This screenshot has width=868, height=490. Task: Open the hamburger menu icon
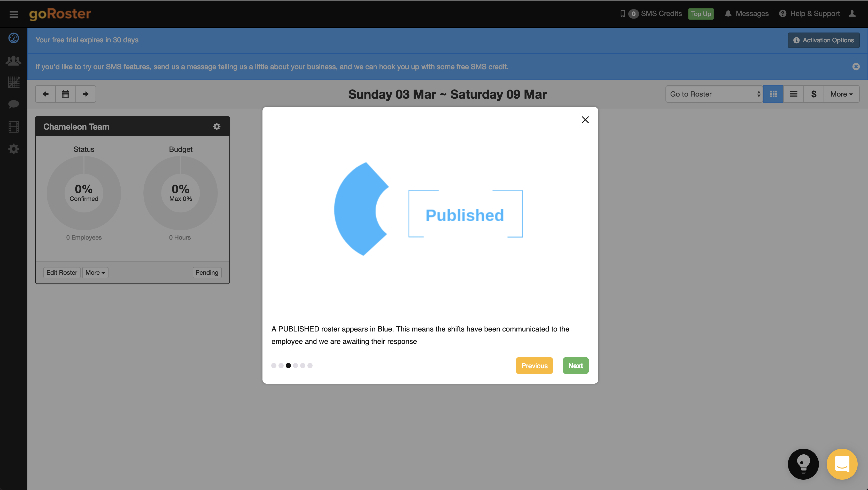pyautogui.click(x=14, y=14)
